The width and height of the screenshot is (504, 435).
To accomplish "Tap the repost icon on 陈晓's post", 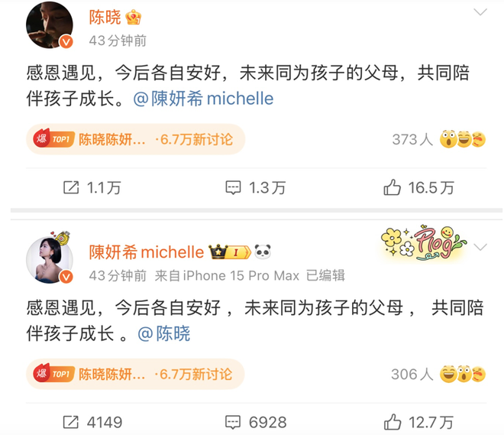I will (x=71, y=187).
